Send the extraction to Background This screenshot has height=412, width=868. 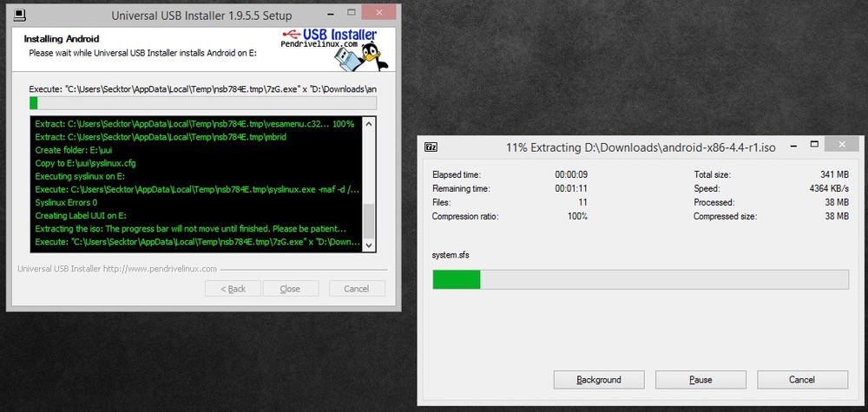coord(599,380)
